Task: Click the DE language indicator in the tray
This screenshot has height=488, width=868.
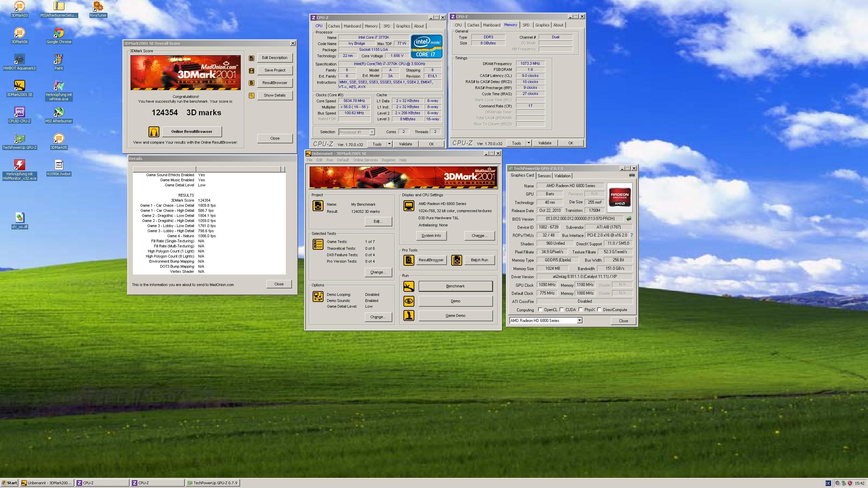Action: [x=828, y=483]
